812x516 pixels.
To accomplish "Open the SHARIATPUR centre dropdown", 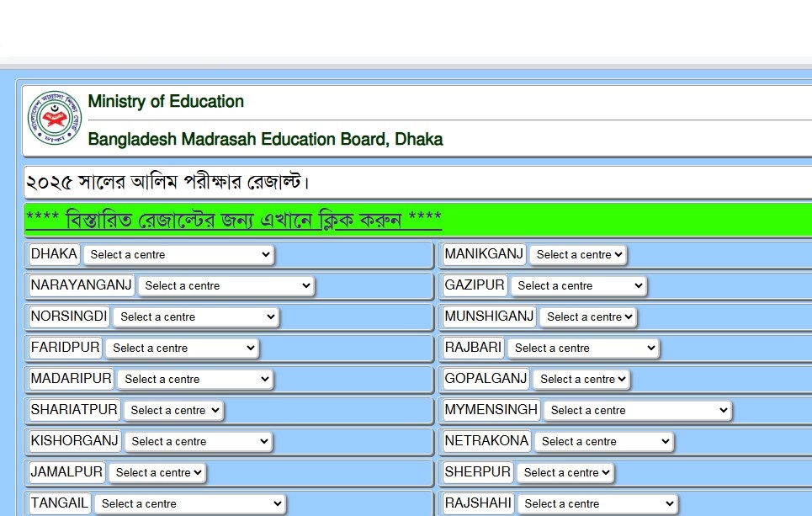I will [x=173, y=410].
